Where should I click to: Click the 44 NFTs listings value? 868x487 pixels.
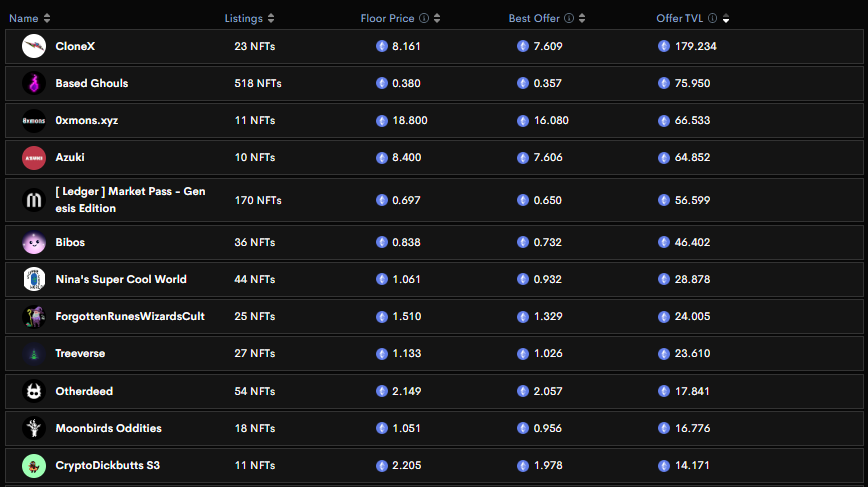(255, 279)
